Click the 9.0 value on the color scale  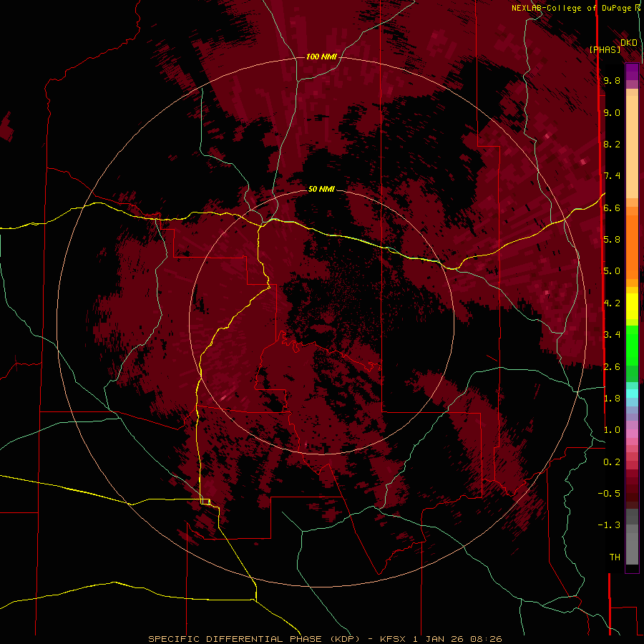(x=612, y=112)
